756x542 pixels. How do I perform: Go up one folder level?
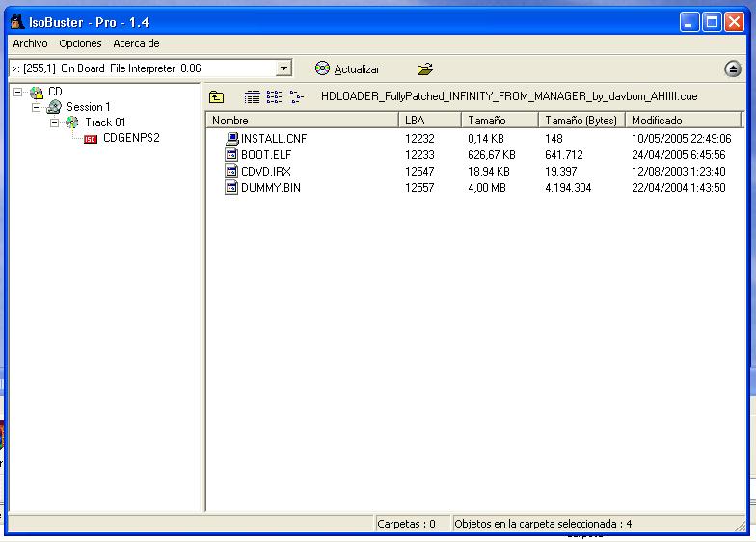[x=217, y=97]
